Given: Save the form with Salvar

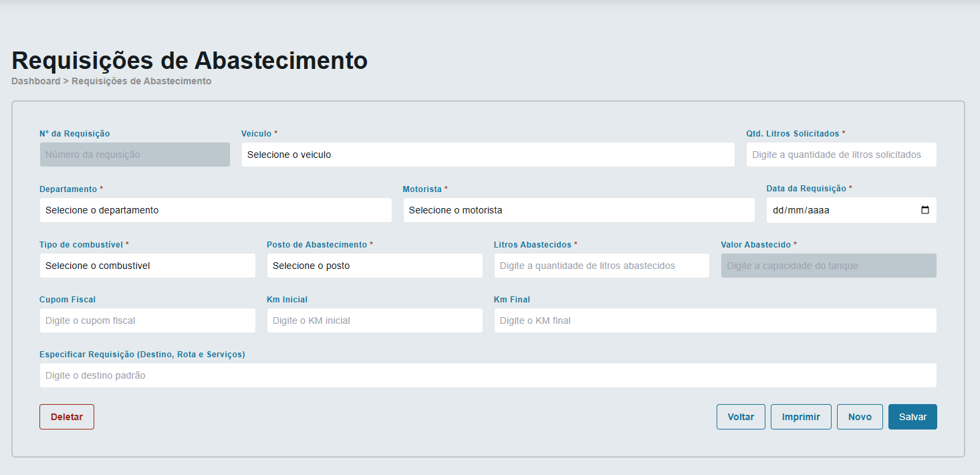Looking at the screenshot, I should [x=912, y=417].
